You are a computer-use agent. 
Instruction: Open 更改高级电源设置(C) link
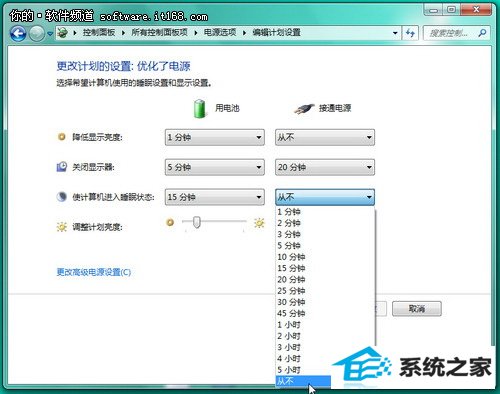point(94,272)
